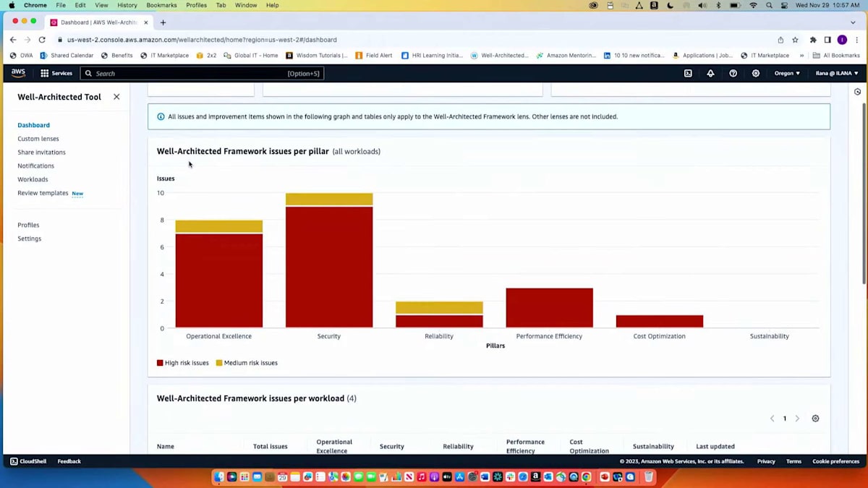The height and width of the screenshot is (488, 868).
Task: Open All Bookmarks folder
Action: (x=836, y=56)
